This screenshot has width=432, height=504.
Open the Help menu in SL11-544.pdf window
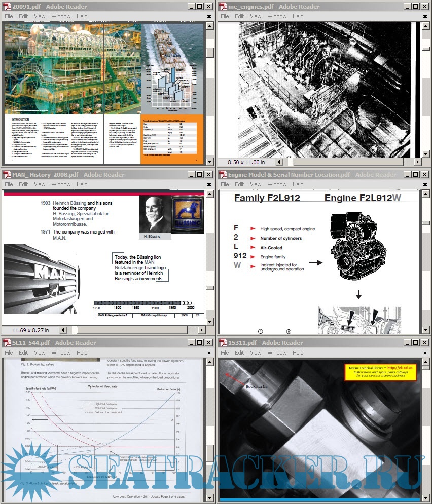click(x=82, y=353)
